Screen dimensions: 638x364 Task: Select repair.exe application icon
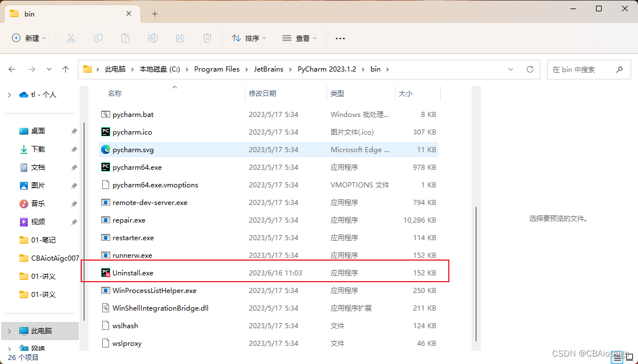click(x=105, y=220)
